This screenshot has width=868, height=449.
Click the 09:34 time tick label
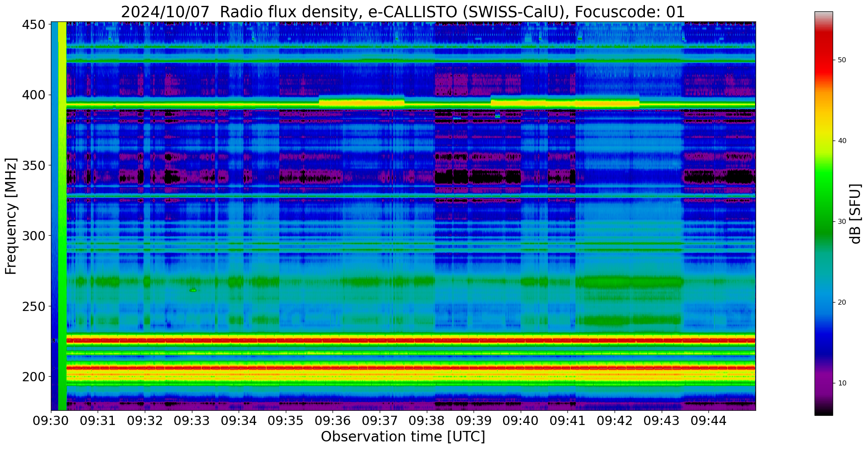[239, 420]
